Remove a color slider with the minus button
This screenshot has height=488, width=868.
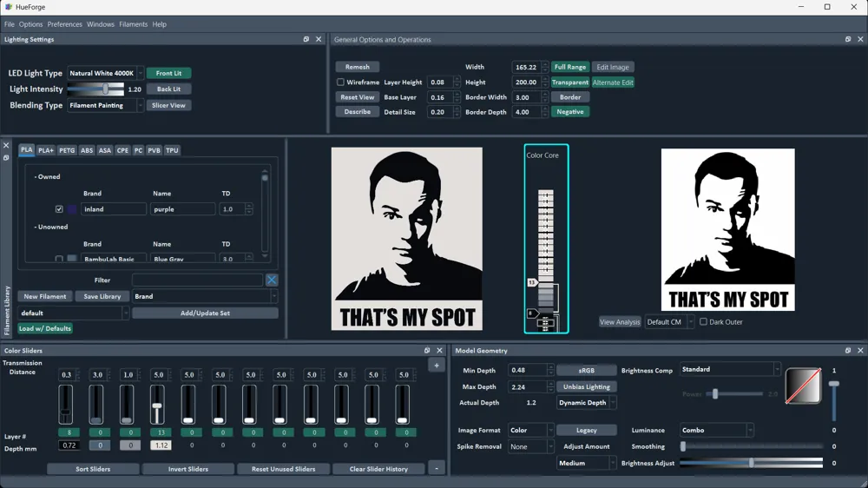click(437, 469)
